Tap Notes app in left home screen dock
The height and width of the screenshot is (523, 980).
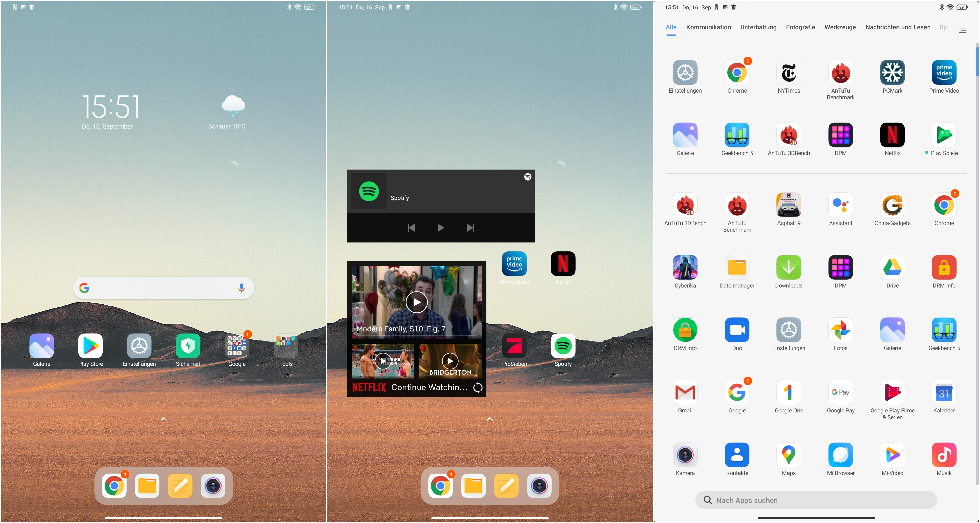[180, 486]
